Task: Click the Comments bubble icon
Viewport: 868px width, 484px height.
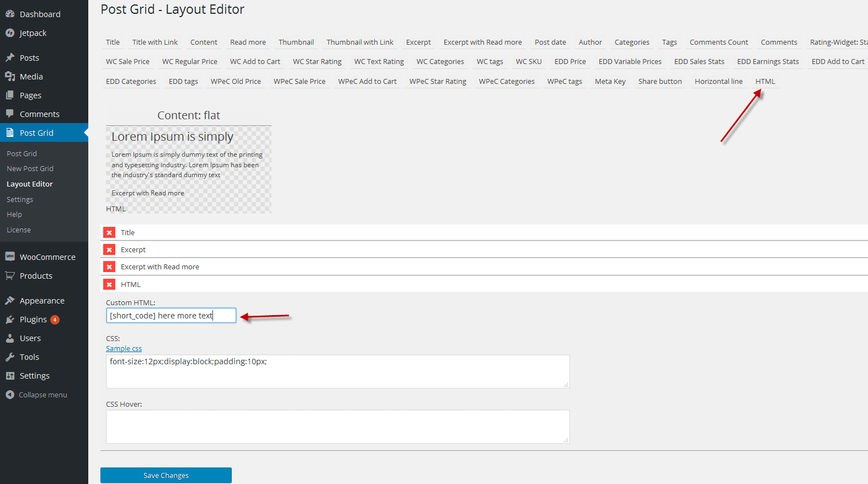Action: pos(10,114)
